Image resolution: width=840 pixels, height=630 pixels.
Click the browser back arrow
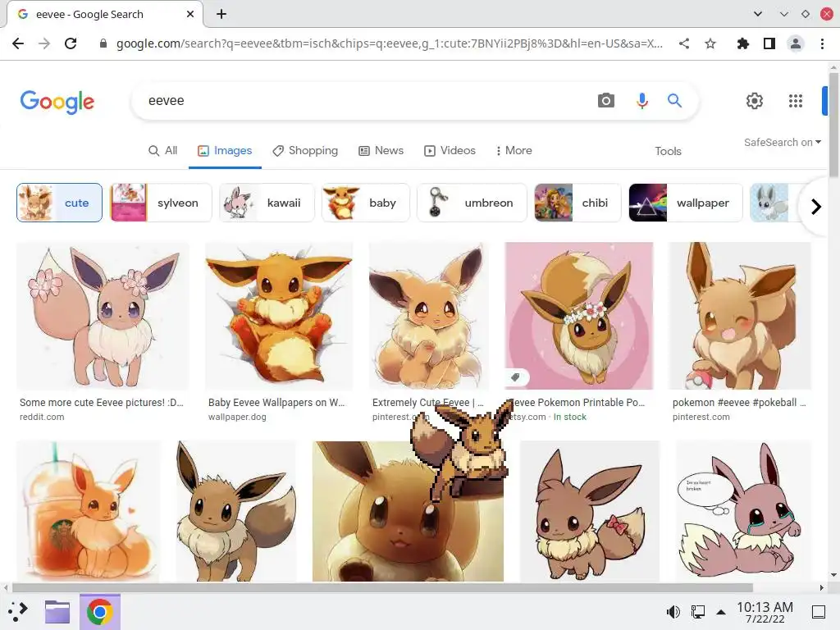point(18,43)
